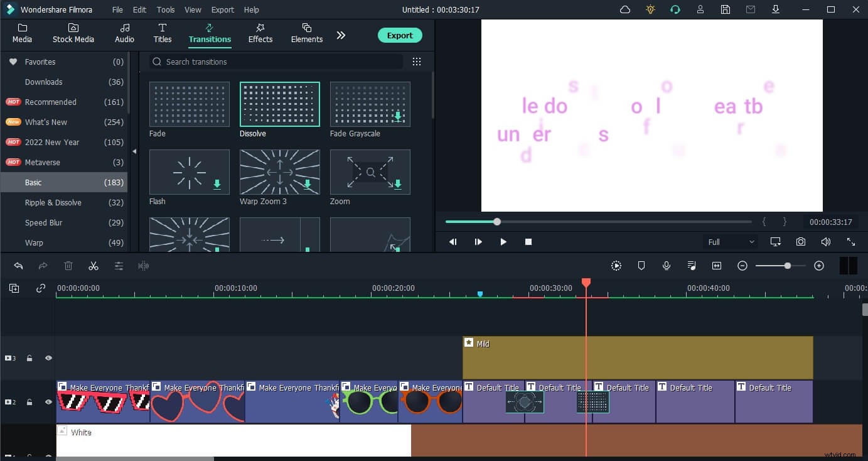The width and height of the screenshot is (868, 461).
Task: Click the green Export button
Action: (400, 35)
